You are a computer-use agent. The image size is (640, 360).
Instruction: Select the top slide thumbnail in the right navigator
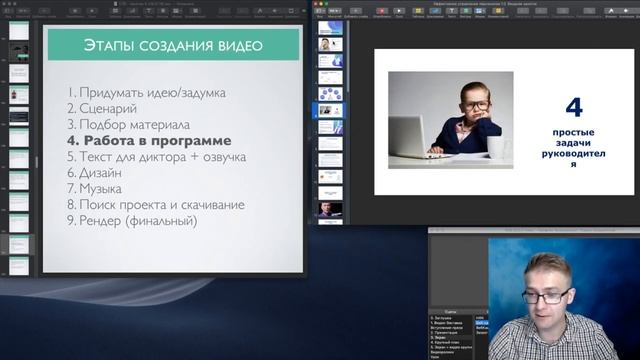coord(330,28)
